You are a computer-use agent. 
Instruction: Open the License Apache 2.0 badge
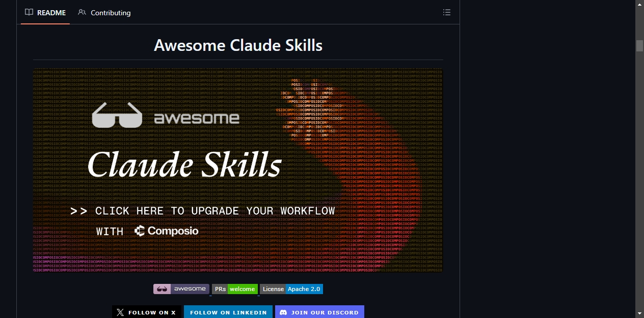[291, 289]
